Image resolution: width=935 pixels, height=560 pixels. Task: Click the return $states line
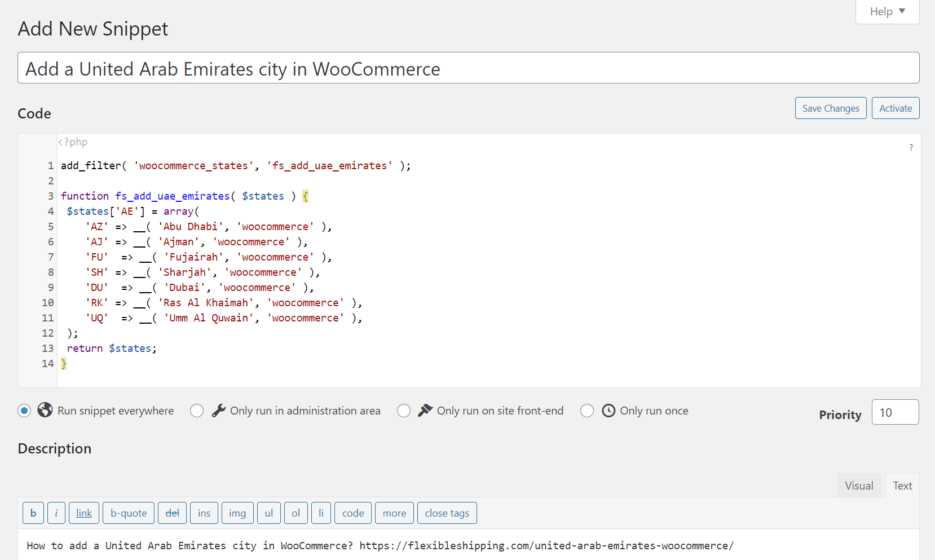click(112, 349)
